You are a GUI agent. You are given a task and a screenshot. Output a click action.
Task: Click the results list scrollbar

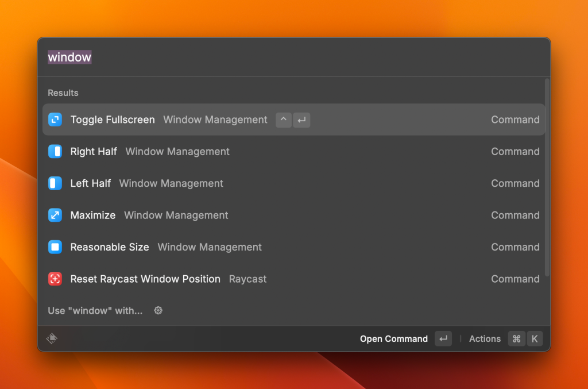547,178
